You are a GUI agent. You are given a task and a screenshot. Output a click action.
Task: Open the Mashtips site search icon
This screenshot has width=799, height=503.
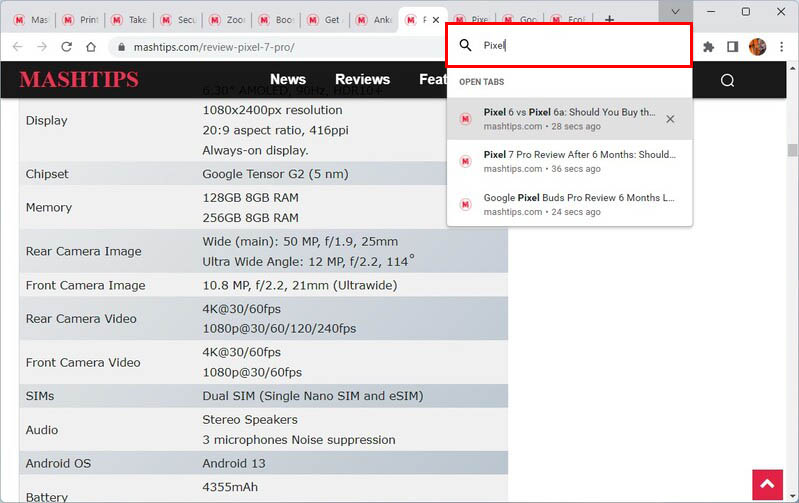tap(727, 80)
